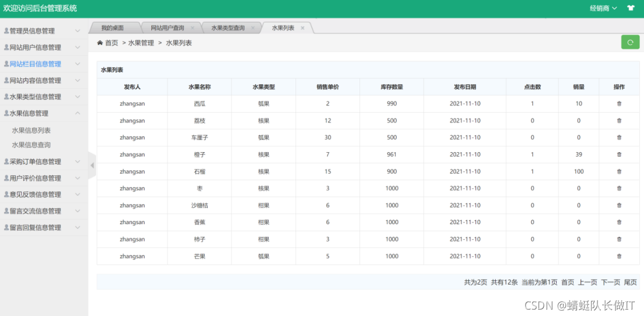Go to 首页 pagination link

pos(568,282)
